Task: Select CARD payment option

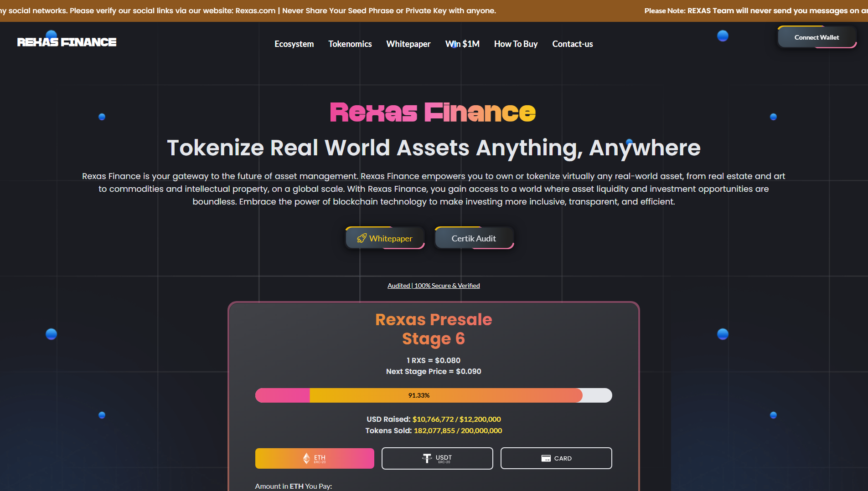Action: click(556, 458)
